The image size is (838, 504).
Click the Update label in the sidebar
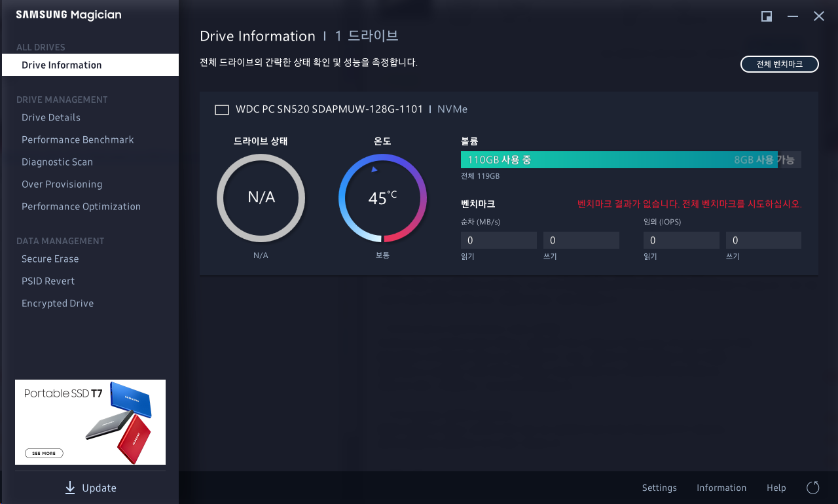click(100, 488)
